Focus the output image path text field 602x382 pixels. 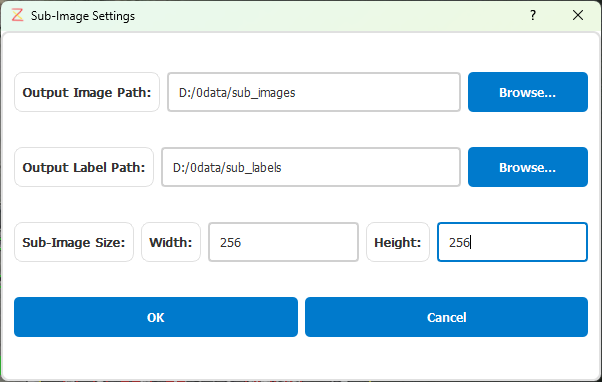click(x=314, y=92)
